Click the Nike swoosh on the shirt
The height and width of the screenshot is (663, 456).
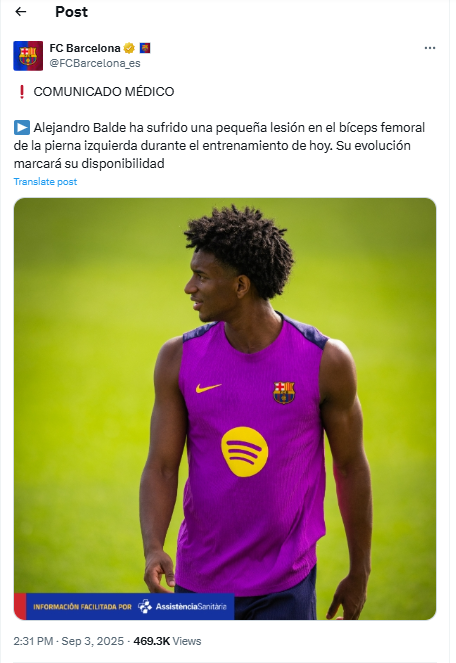208,387
